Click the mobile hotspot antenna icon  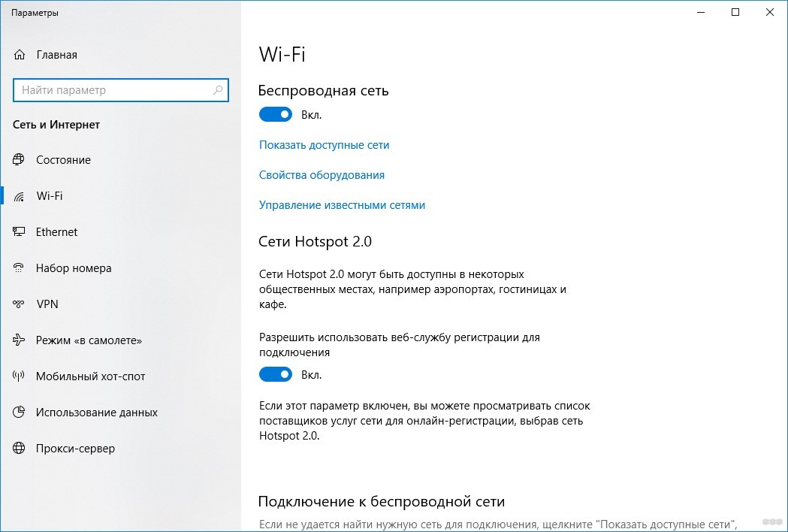pyautogui.click(x=19, y=376)
